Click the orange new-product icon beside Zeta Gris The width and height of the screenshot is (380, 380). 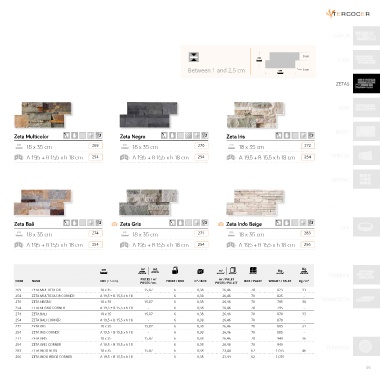(114, 224)
